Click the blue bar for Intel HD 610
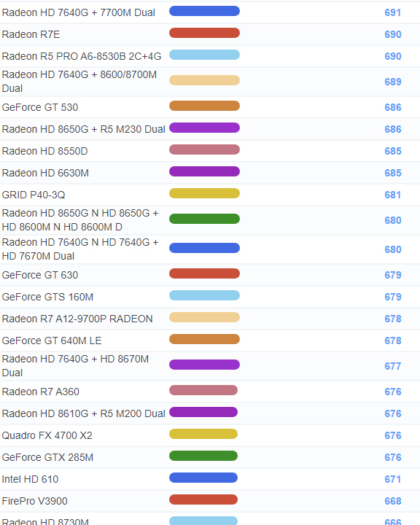Image resolution: width=420 pixels, height=525 pixels. point(203,478)
